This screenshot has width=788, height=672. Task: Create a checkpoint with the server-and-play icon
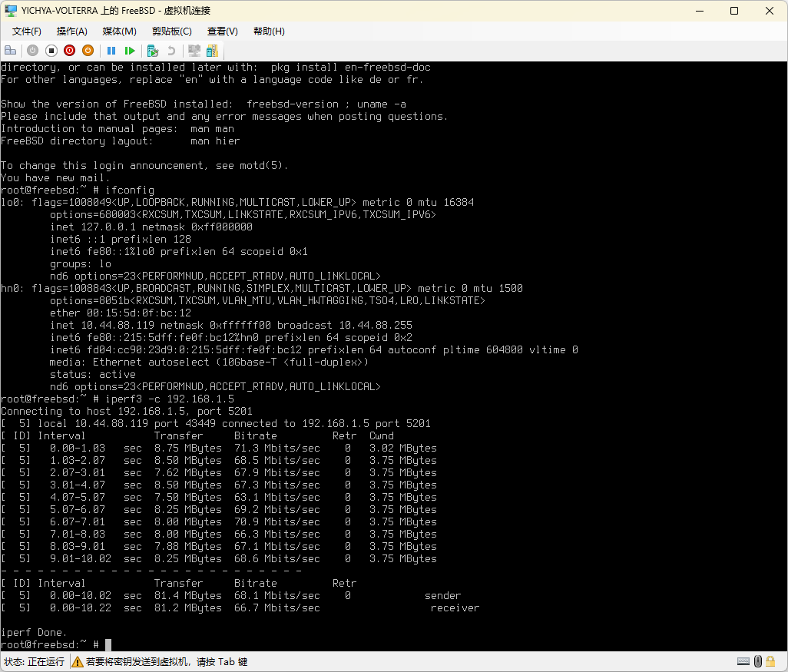(x=153, y=50)
